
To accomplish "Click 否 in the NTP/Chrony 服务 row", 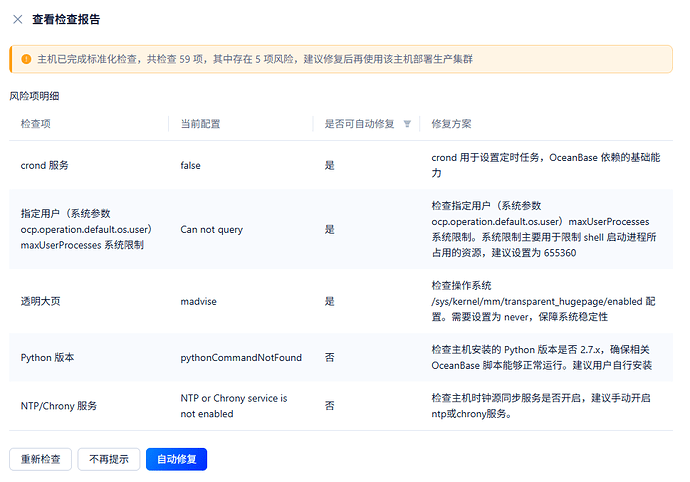I will coord(330,406).
